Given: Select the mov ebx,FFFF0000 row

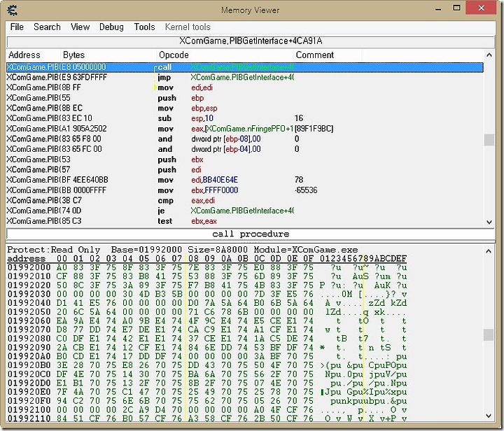Looking at the screenshot, I should pyautogui.click(x=244, y=190).
